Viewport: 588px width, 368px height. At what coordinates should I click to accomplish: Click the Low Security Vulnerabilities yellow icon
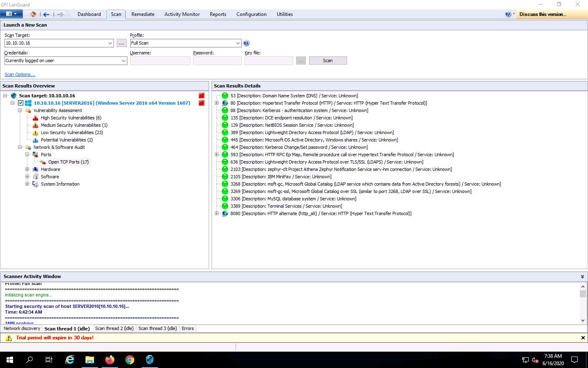(36, 132)
